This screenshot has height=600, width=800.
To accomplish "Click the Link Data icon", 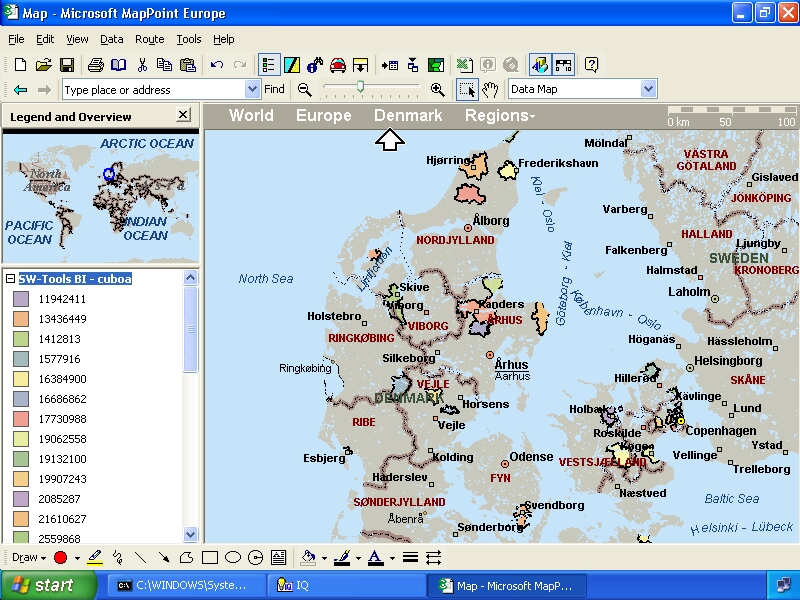I will tap(413, 65).
